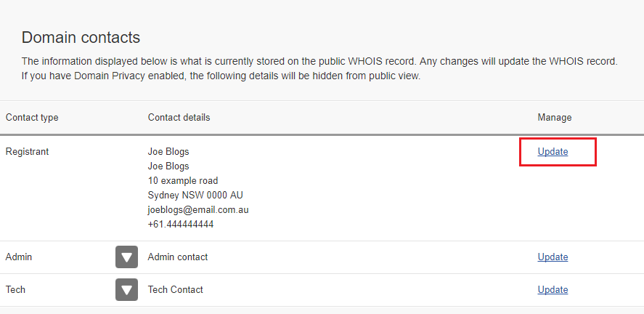
Task: Click the Tech Contact details text
Action: point(176,290)
